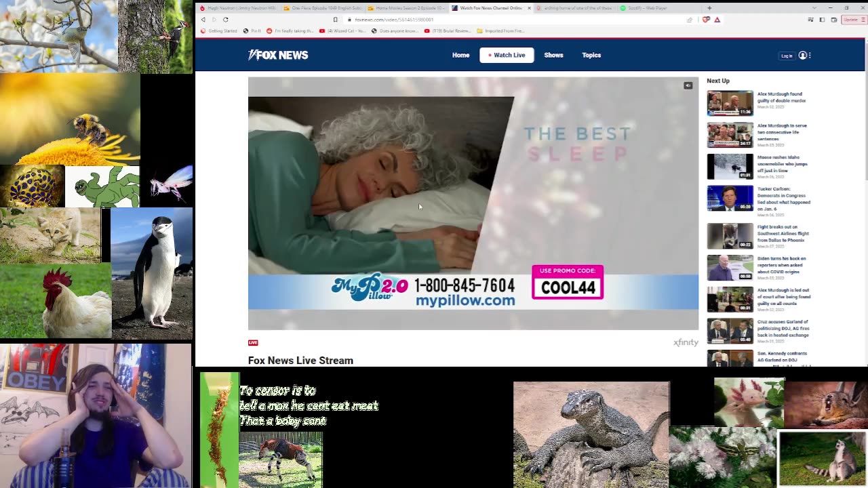Click the Brave Rewards triangle icon
The image size is (868, 488).
click(x=717, y=20)
